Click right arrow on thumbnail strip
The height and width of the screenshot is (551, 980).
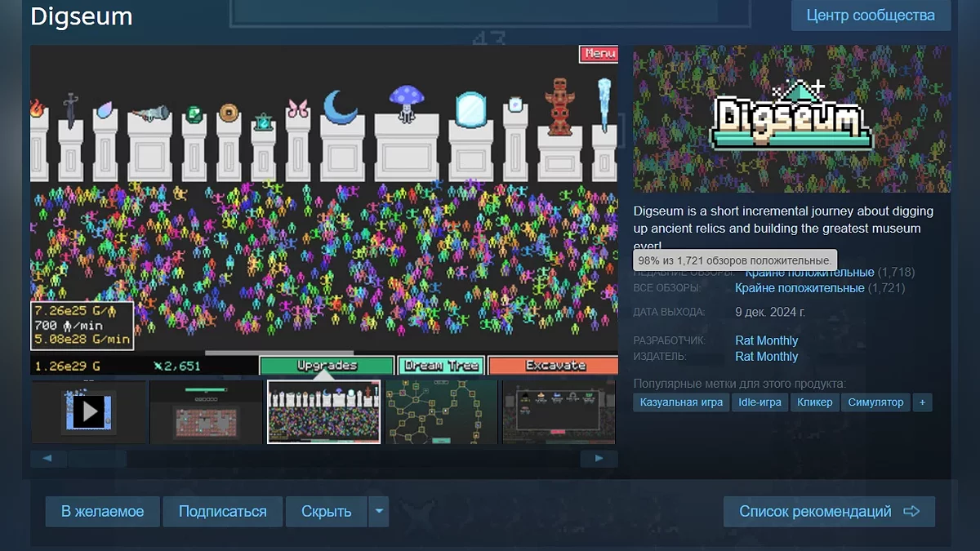coord(599,459)
